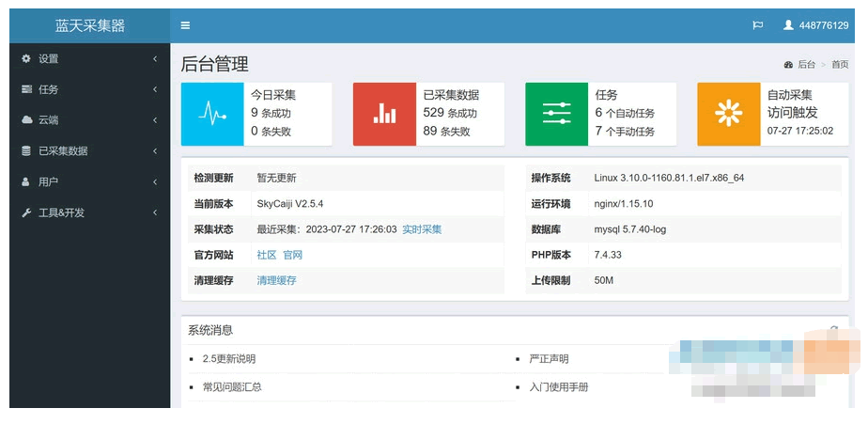Click the 蓝天采集器 logo title

pyautogui.click(x=89, y=25)
